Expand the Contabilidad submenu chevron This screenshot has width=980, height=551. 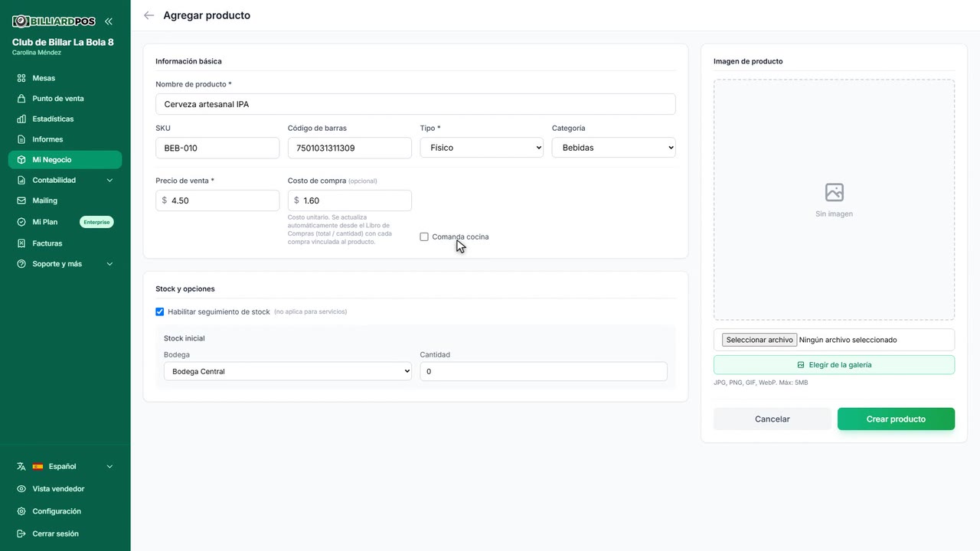coord(109,181)
